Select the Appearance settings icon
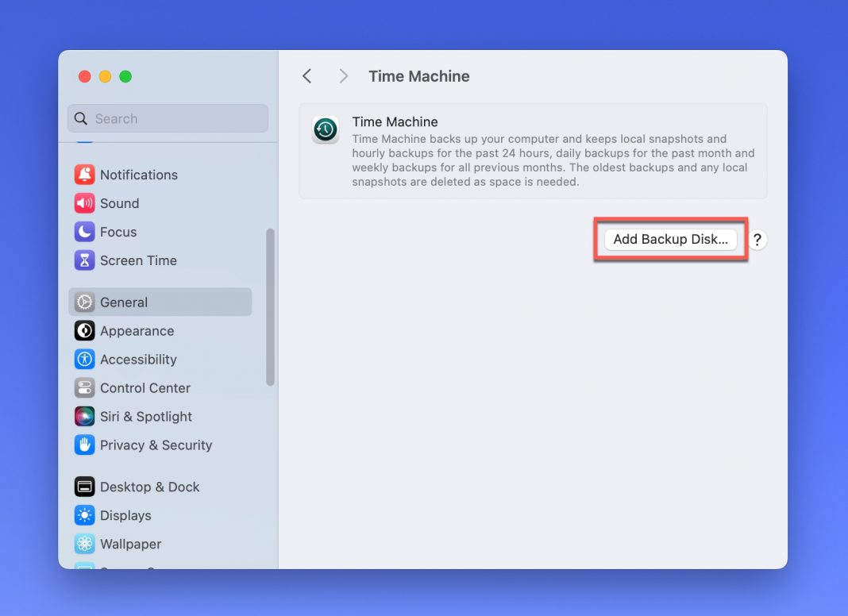 point(85,331)
